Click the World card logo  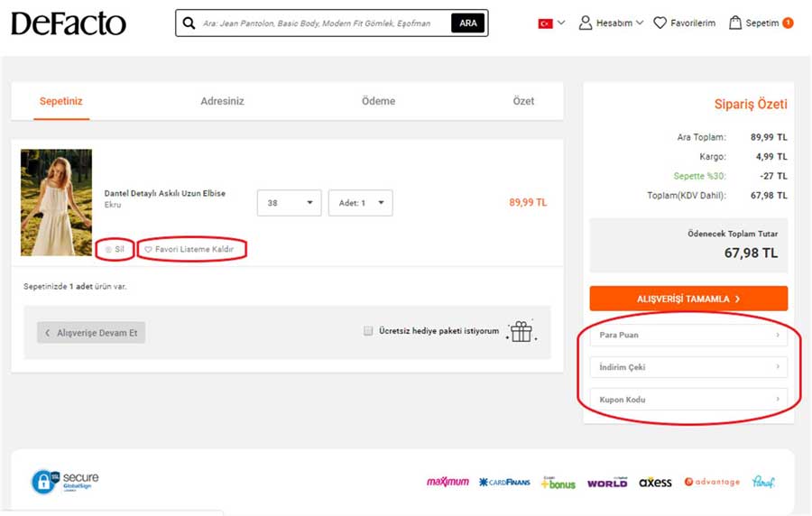(x=607, y=483)
